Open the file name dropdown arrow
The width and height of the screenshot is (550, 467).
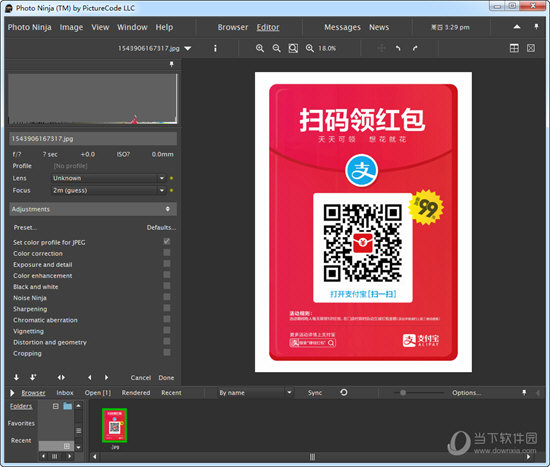(188, 48)
